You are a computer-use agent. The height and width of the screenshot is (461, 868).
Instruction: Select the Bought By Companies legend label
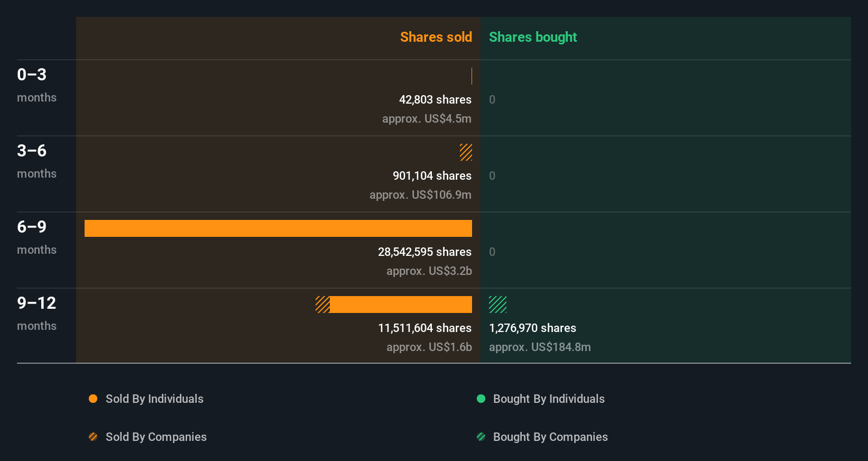pos(550,437)
